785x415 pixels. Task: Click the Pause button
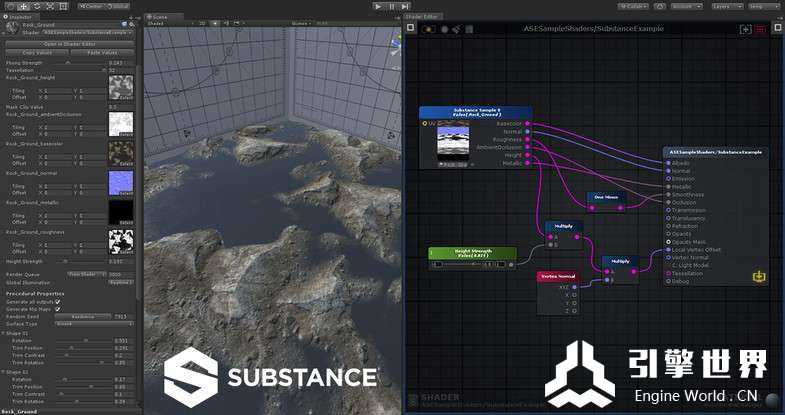391,7
